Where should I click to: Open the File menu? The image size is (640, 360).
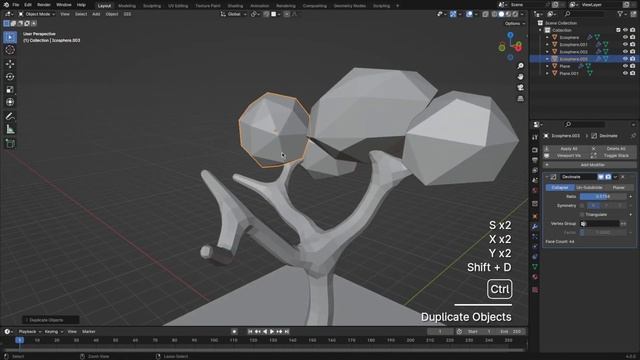click(16, 5)
